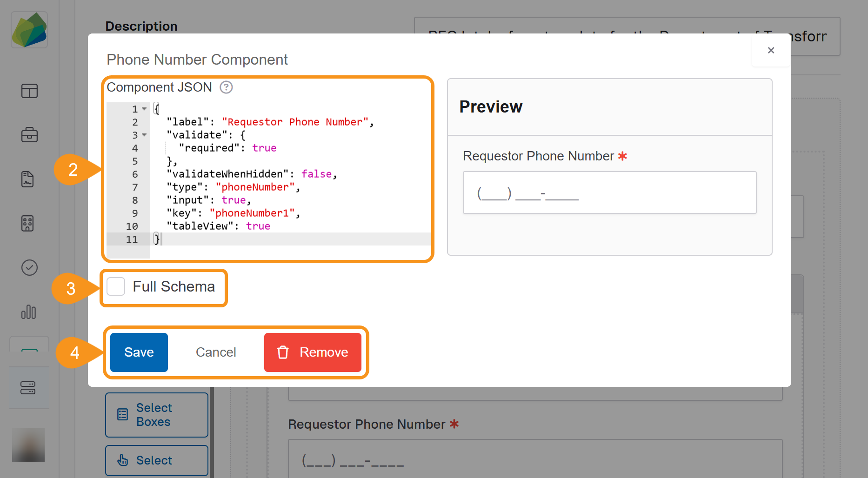Image resolution: width=868 pixels, height=478 pixels.
Task: Open the dashboard layout panel from the sidebar
Action: (x=29, y=91)
